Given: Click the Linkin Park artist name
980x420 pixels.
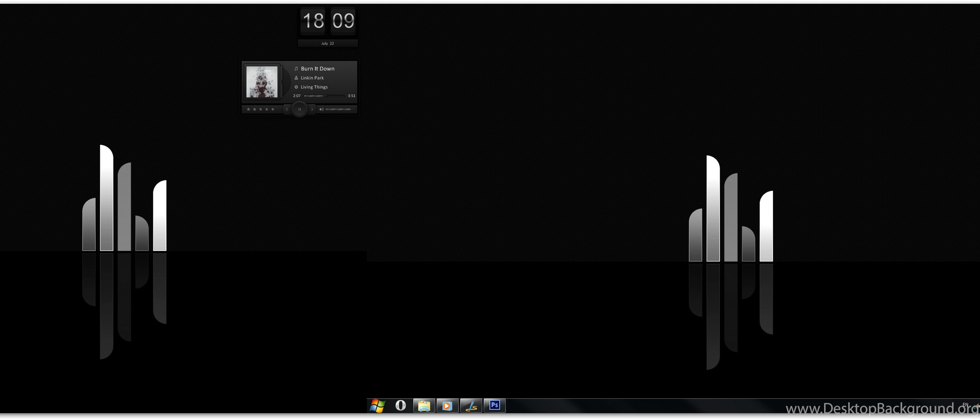Looking at the screenshot, I should (x=312, y=78).
